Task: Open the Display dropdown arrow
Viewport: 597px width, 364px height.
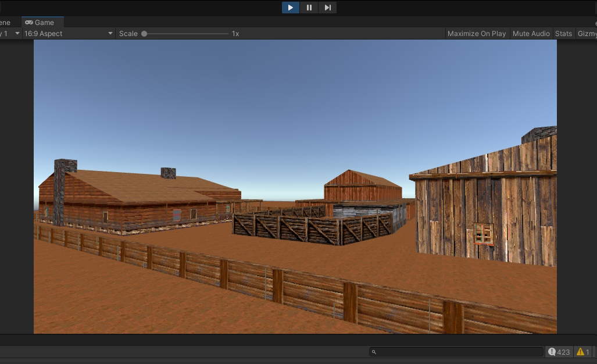Action: (17, 34)
